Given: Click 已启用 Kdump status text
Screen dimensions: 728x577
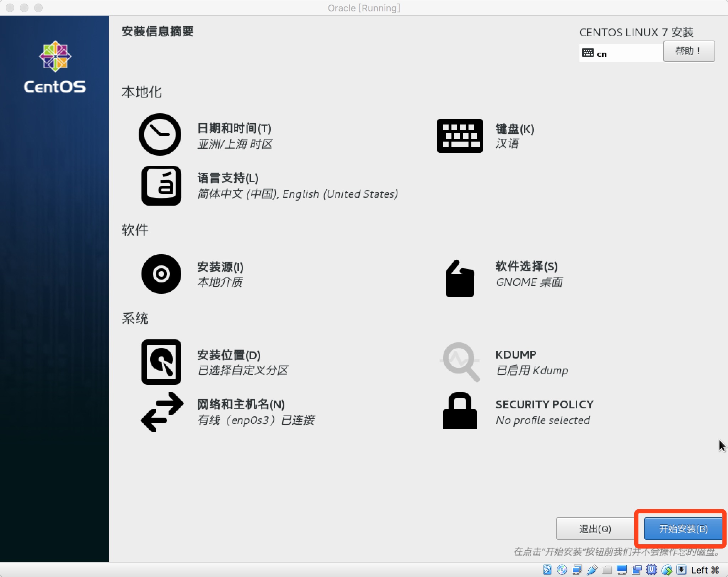Looking at the screenshot, I should coord(532,370).
